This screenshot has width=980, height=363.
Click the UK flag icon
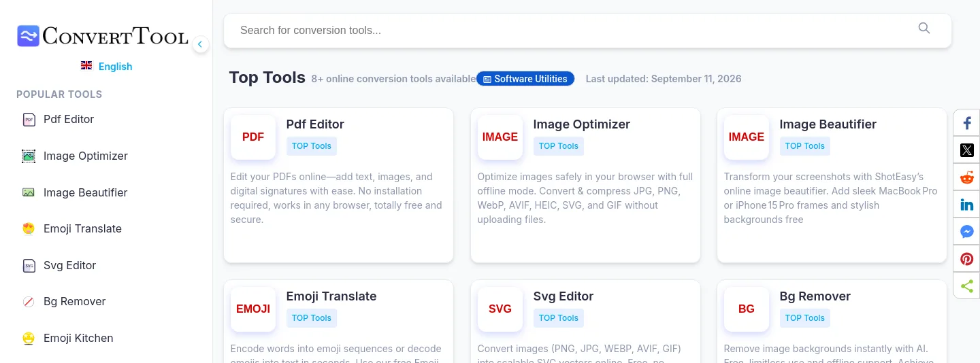point(86,66)
